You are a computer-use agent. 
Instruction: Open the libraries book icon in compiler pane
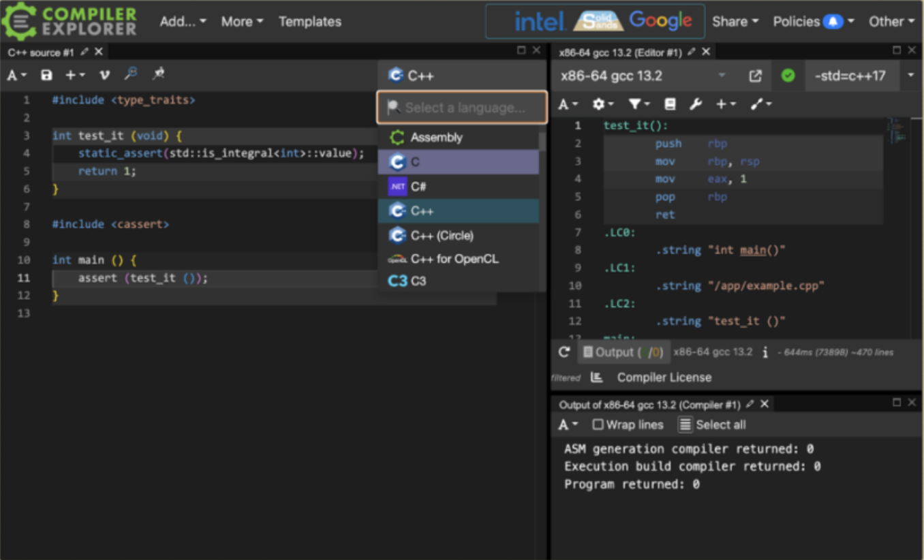pyautogui.click(x=670, y=104)
